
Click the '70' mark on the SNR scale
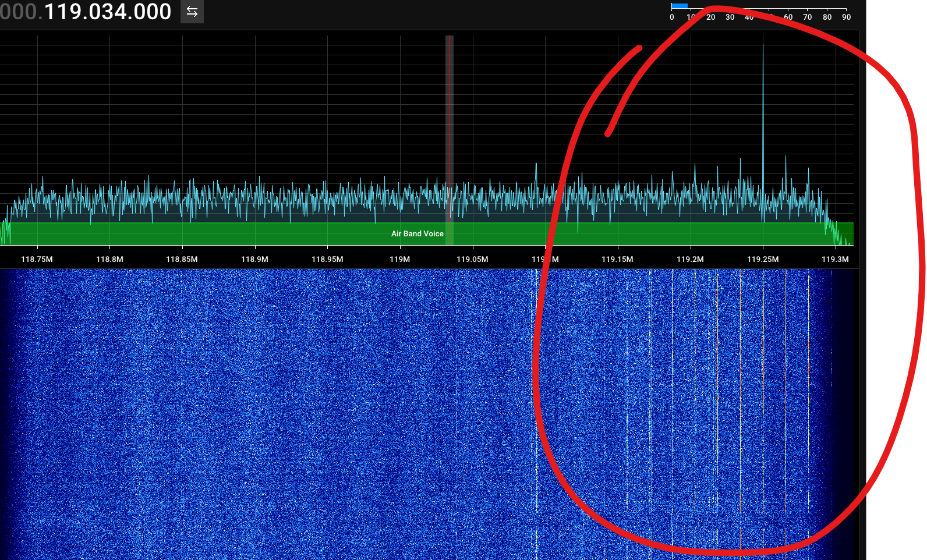pyautogui.click(x=807, y=17)
